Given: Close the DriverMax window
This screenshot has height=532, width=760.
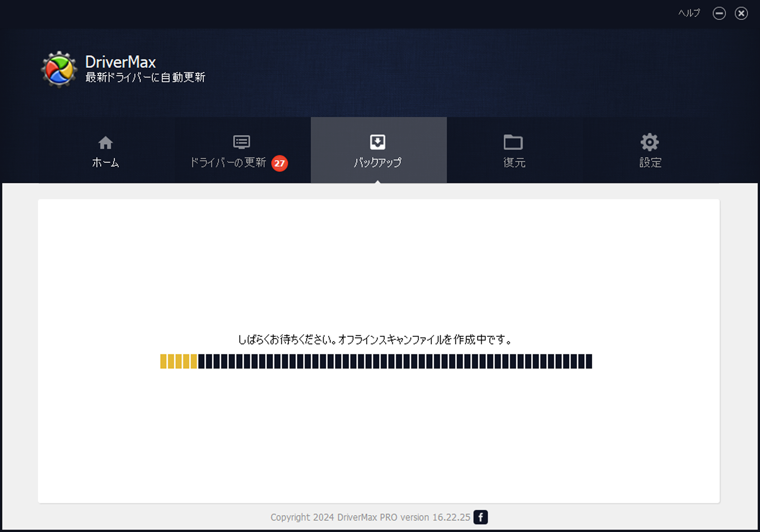Looking at the screenshot, I should [x=741, y=13].
